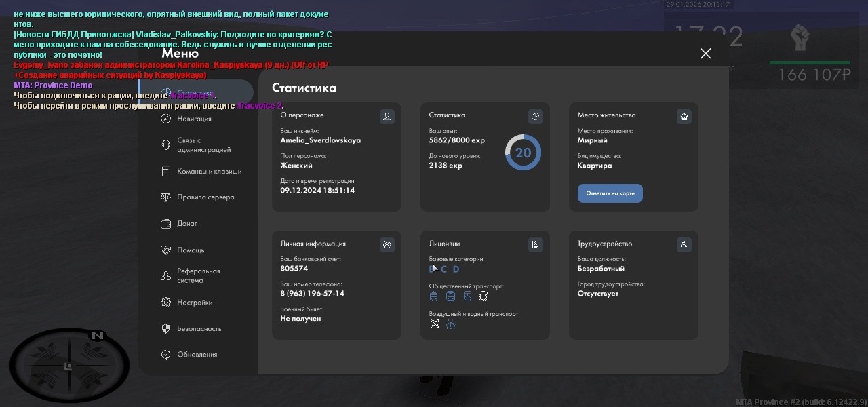Click white icon in Общественный транспорт row
868x407 pixels.
point(483,296)
